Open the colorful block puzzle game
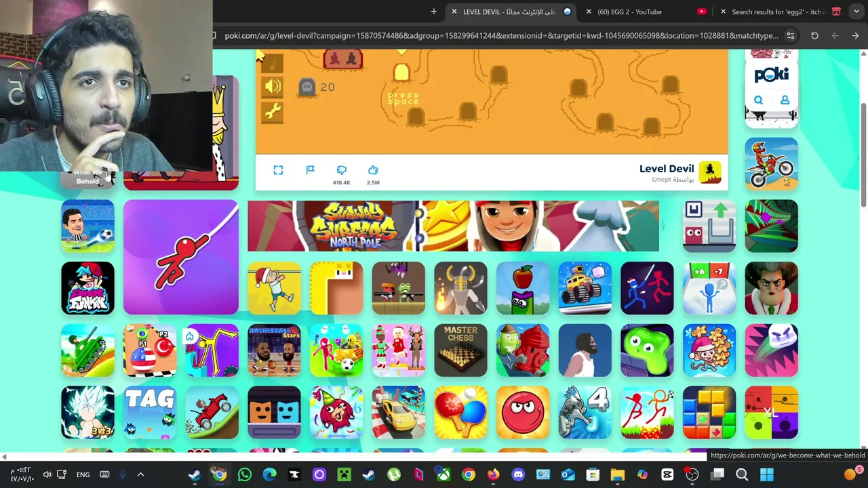Screen dimensions: 868x488 [709, 413]
